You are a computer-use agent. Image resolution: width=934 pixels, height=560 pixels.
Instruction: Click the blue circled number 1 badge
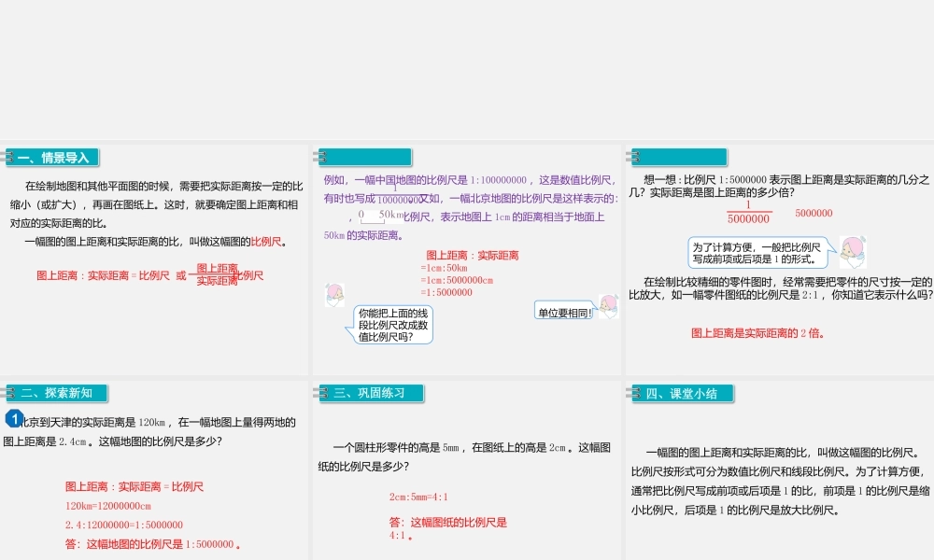point(12,417)
